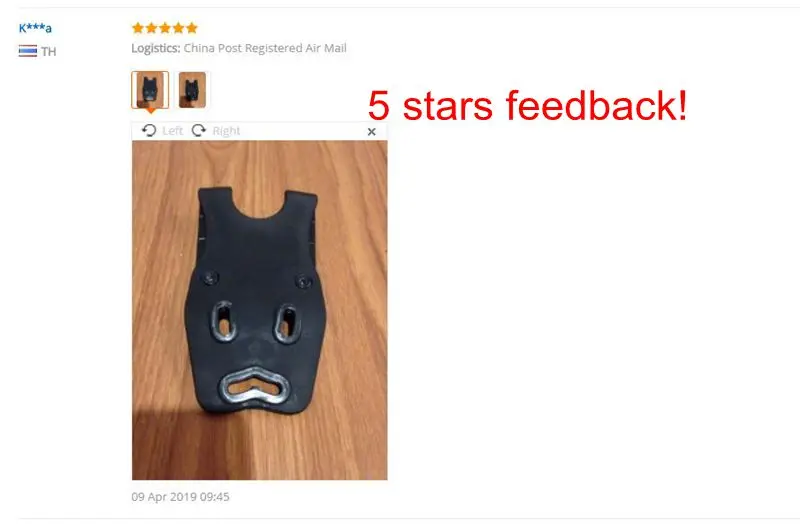Image resolution: width=800 pixels, height=526 pixels.
Task: Close the enlarged review photo viewer
Action: point(371,132)
